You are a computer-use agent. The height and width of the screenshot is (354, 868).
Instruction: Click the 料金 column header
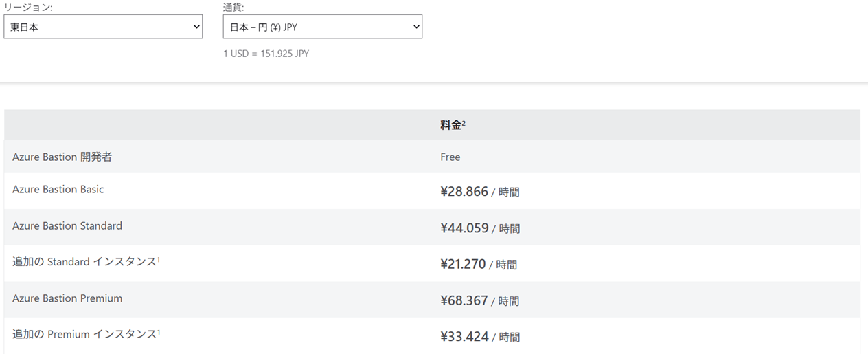[450, 125]
